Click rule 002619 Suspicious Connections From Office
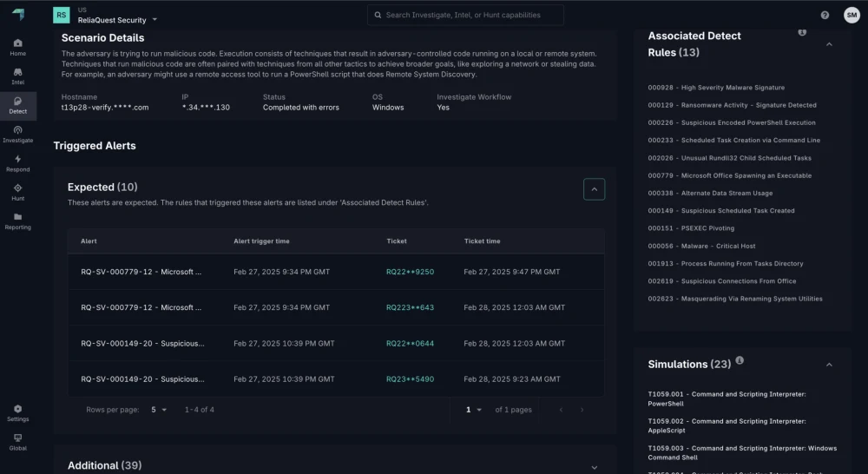The height and width of the screenshot is (474, 868). pos(722,281)
